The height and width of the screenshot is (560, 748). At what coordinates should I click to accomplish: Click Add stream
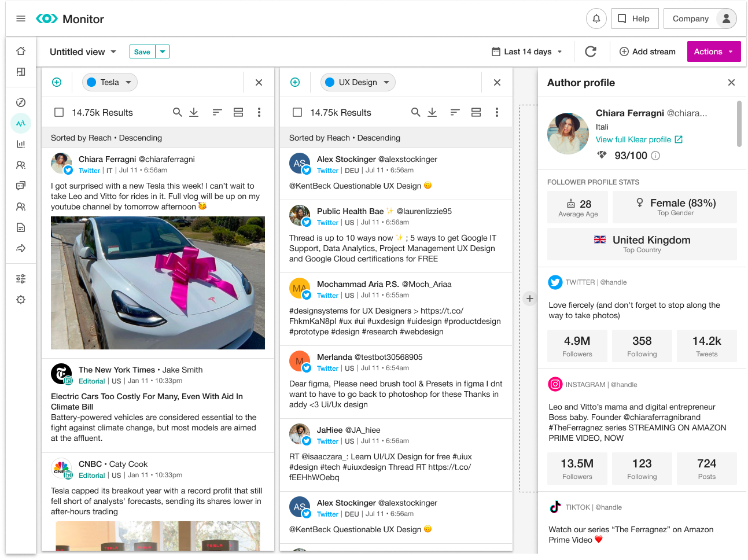tap(647, 51)
